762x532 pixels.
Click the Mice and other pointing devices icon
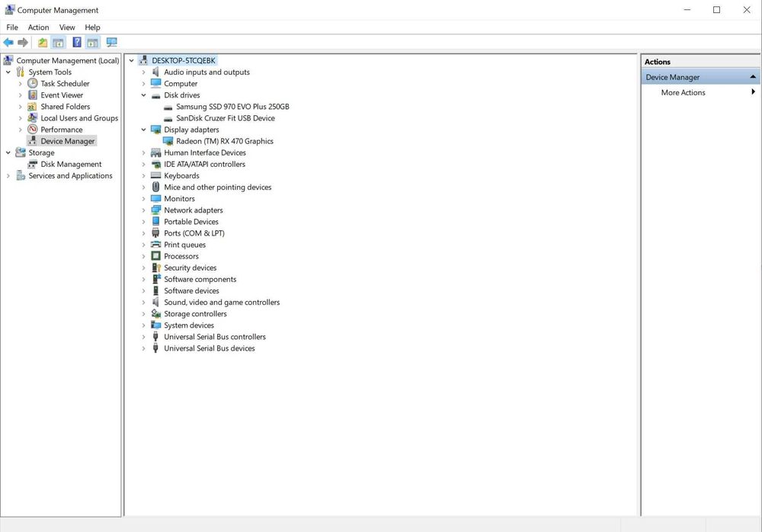pyautogui.click(x=155, y=187)
